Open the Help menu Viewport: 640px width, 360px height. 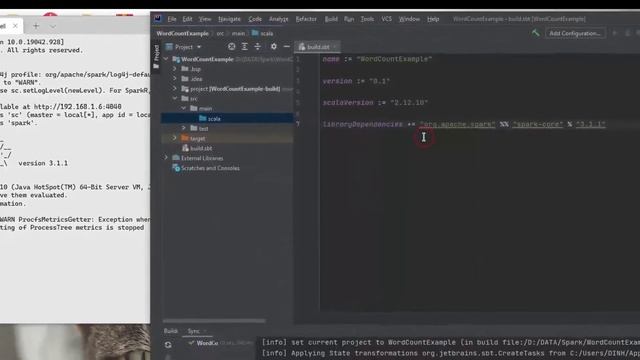(x=433, y=19)
